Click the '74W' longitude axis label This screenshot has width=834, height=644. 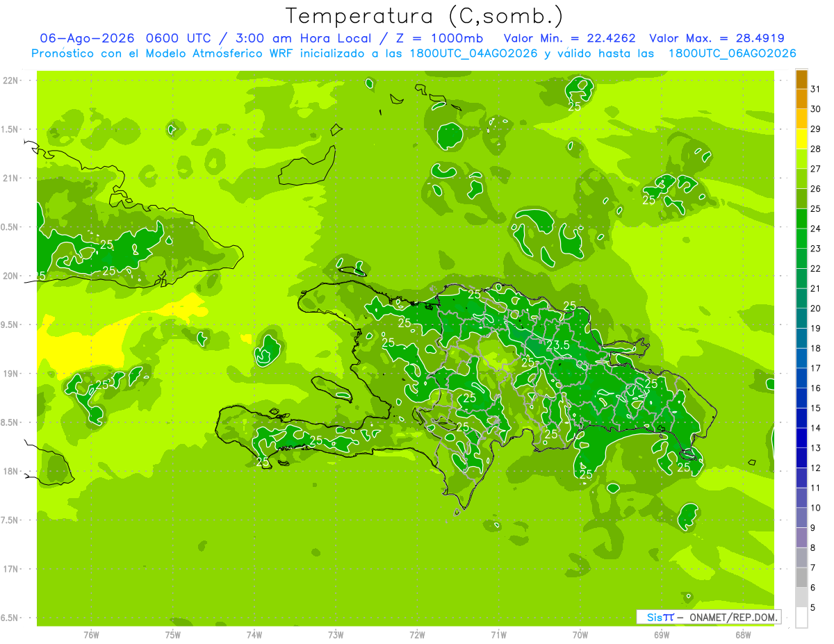click(x=254, y=635)
